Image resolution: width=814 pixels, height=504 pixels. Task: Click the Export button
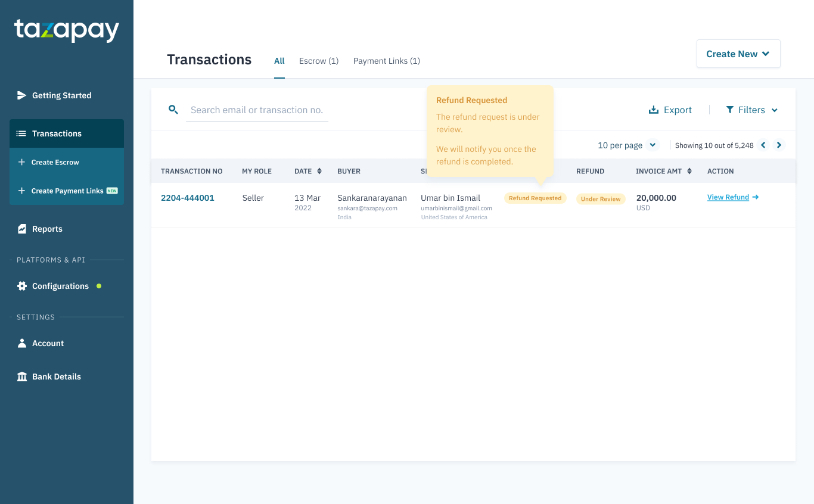[x=670, y=110]
